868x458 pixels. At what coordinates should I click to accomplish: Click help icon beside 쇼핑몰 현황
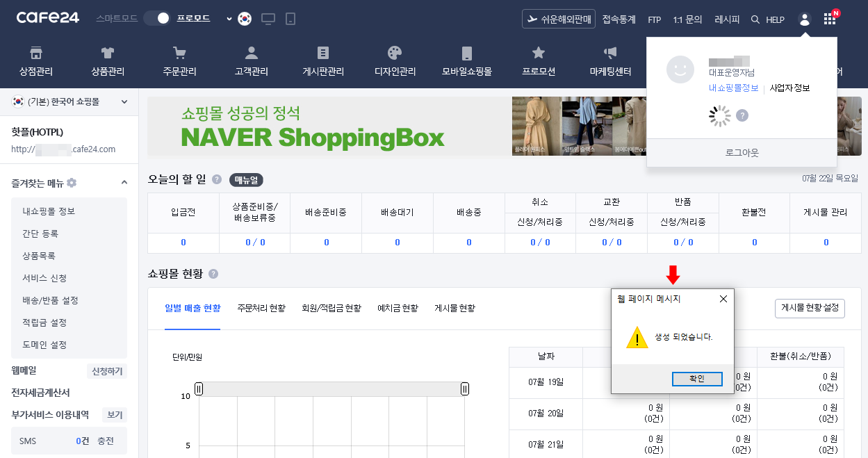pyautogui.click(x=213, y=274)
